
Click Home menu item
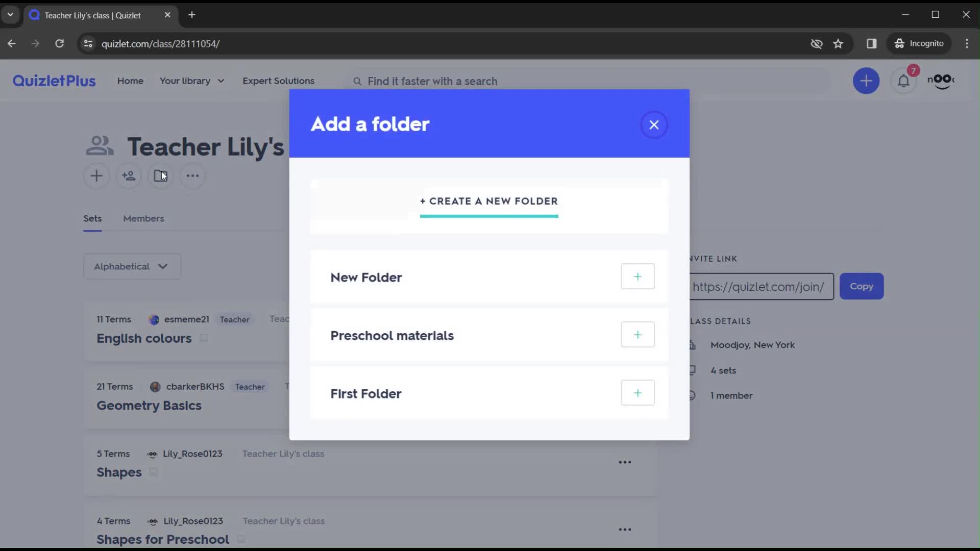[131, 80]
